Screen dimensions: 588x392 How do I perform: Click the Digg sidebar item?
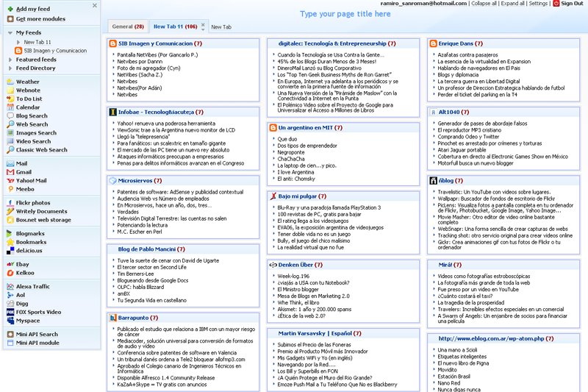click(x=22, y=304)
